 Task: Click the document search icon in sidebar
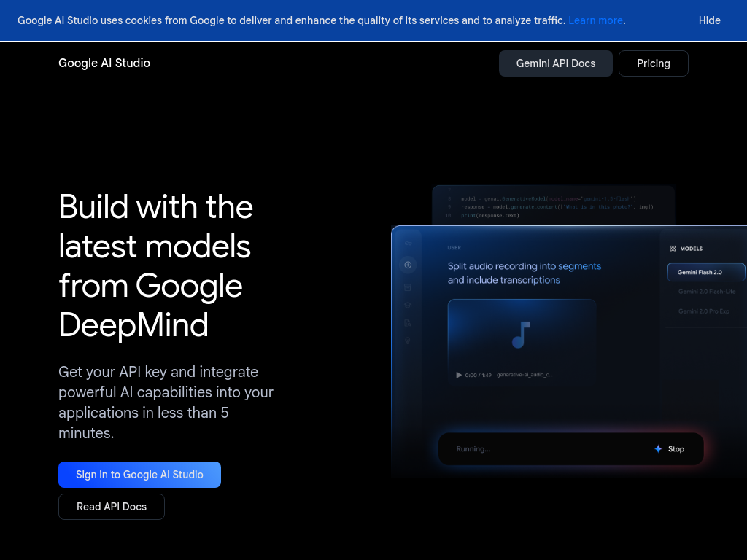[x=409, y=322]
